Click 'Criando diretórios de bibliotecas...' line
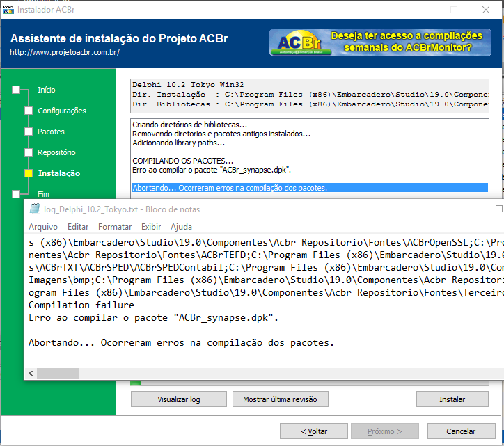This screenshot has width=504, height=446. click(x=189, y=125)
